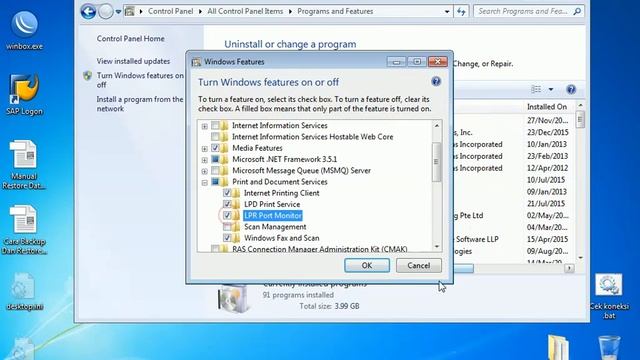Toggle Print and Document Services checkbox
The image size is (640, 360).
215,182
